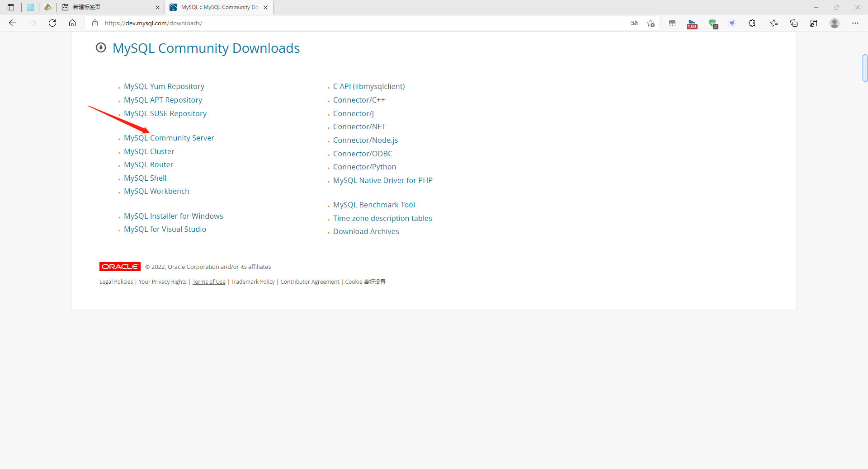Click the blue bird extension icon
The image size is (868, 469).
pyautogui.click(x=732, y=23)
